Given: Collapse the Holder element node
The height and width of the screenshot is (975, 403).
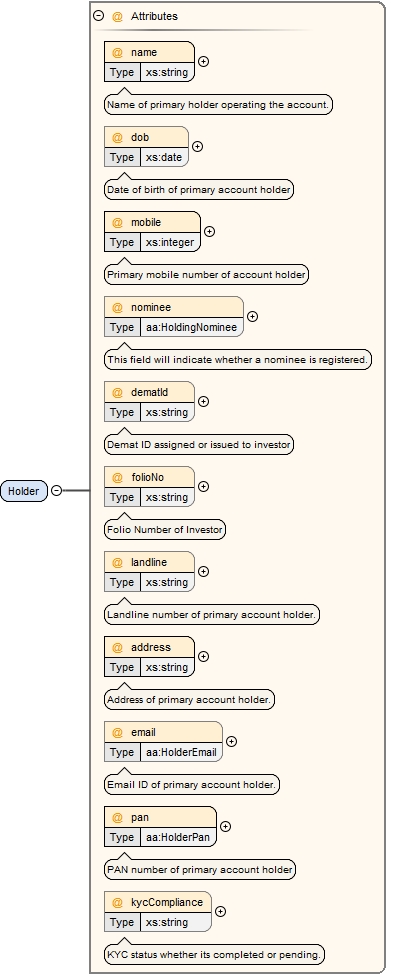Looking at the screenshot, I should pyautogui.click(x=57, y=491).
